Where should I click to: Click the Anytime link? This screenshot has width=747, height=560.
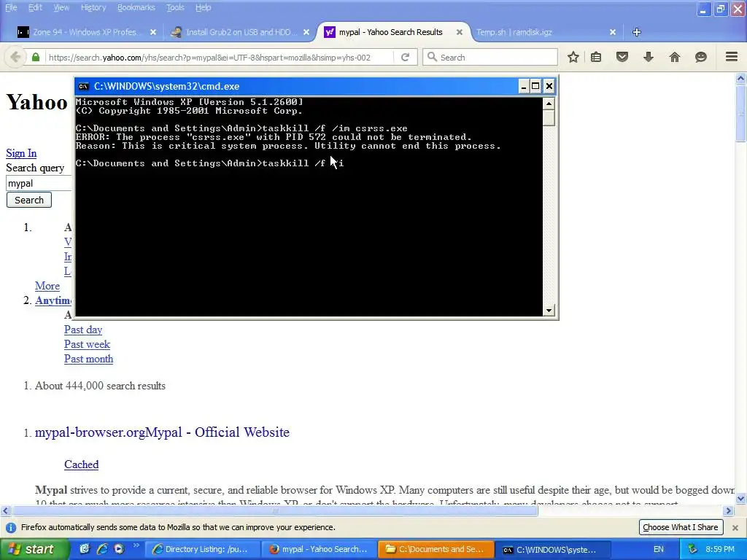pos(53,300)
